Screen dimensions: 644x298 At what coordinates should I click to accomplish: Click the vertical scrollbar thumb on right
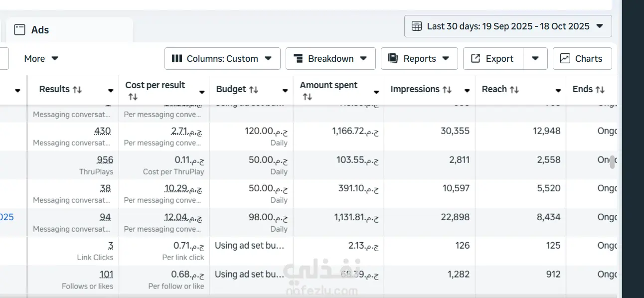pyautogui.click(x=613, y=162)
